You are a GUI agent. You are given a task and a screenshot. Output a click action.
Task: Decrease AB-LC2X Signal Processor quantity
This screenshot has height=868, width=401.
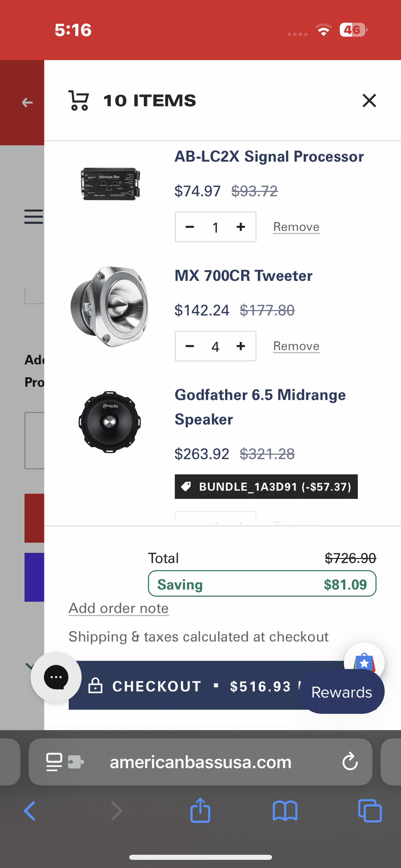pos(190,227)
